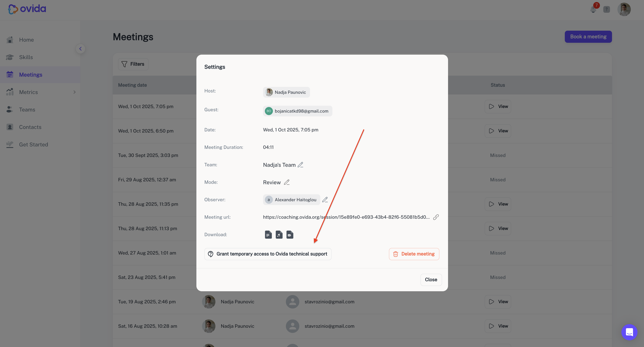644x347 pixels.
Task: Edit the Mode with pencil icon
Action: coord(287,182)
